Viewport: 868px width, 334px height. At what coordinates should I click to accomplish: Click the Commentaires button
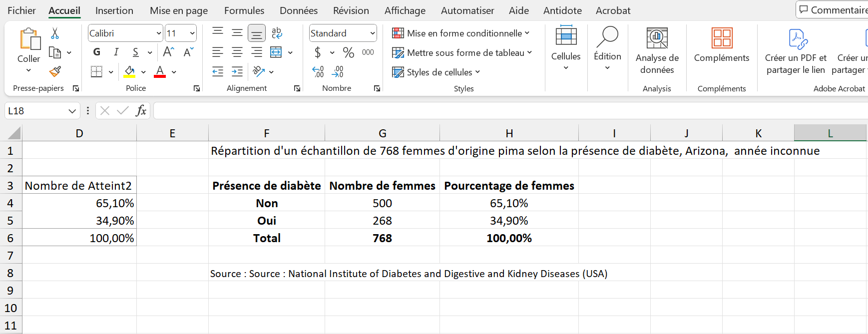(833, 10)
